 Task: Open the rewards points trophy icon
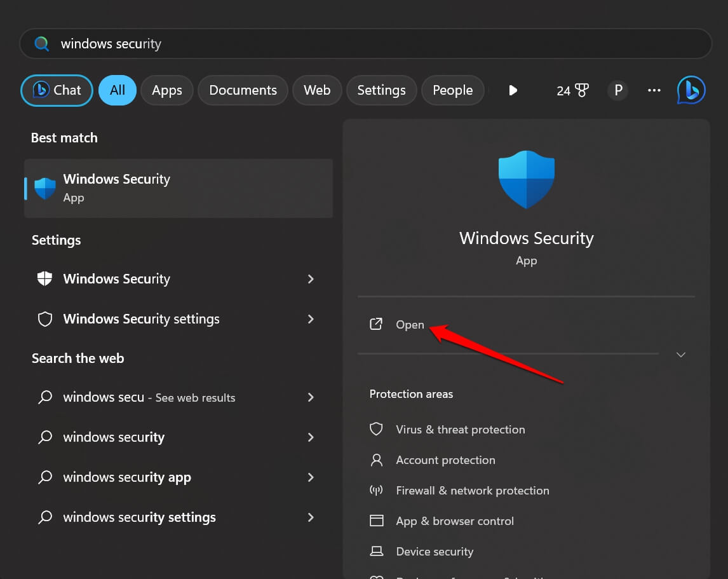pos(572,90)
